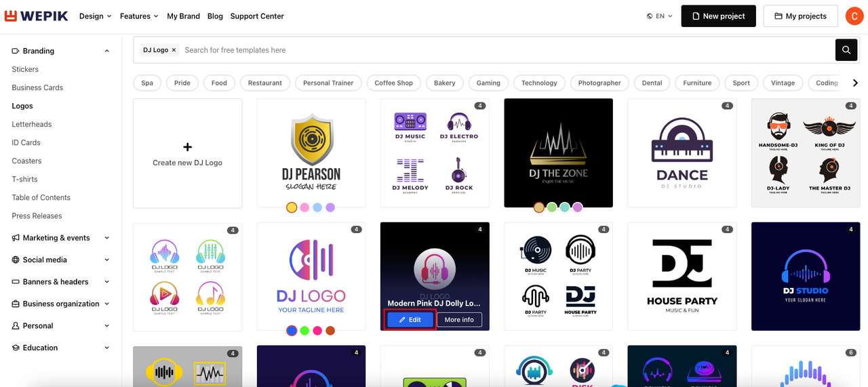
Task: Select brown swatch under DJ LOGO template
Action: pyautogui.click(x=330, y=331)
